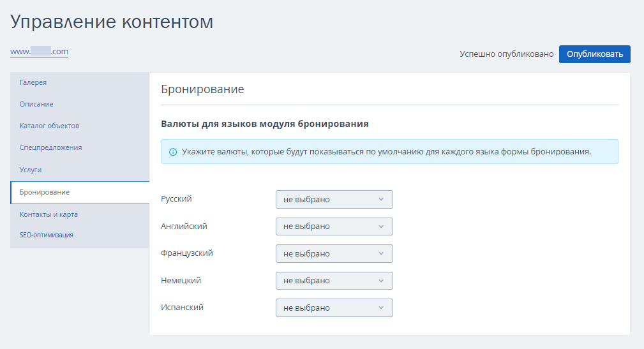Open the Английский currency dropdown
Image resolution: width=644 pixels, height=349 pixels.
point(334,226)
